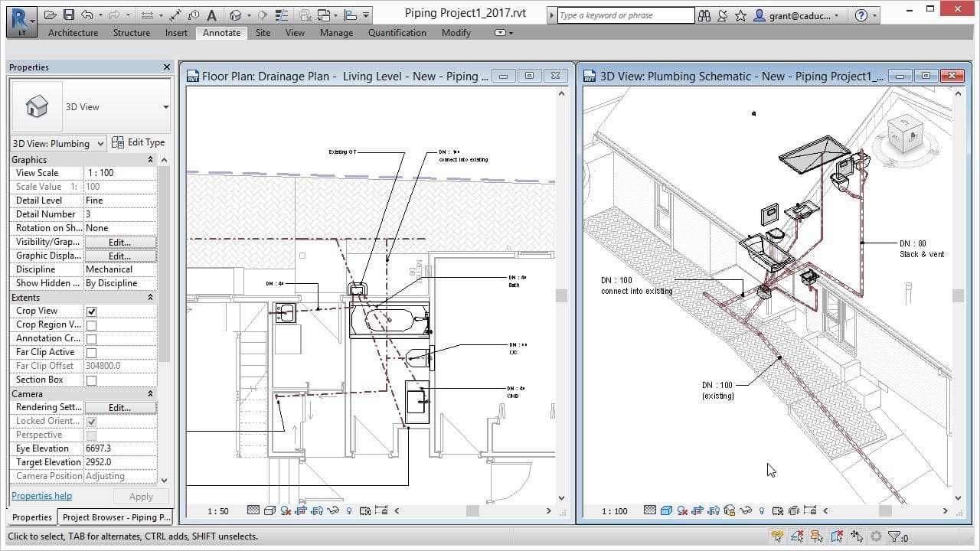The width and height of the screenshot is (980, 551).
Task: Open the Properties help link
Action: pos(41,496)
